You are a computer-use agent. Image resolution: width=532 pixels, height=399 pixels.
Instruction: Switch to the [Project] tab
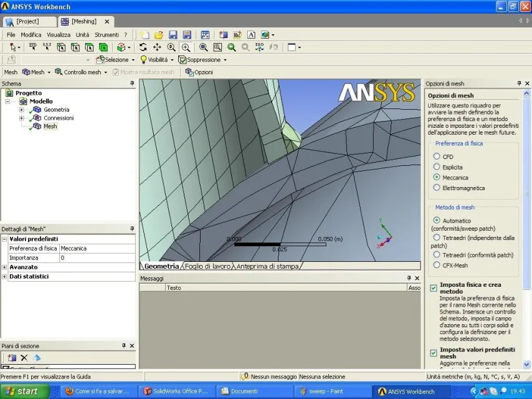29,21
